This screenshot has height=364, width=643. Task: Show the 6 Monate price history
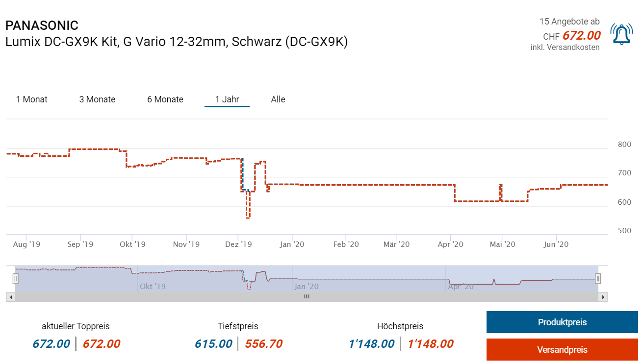tap(165, 99)
